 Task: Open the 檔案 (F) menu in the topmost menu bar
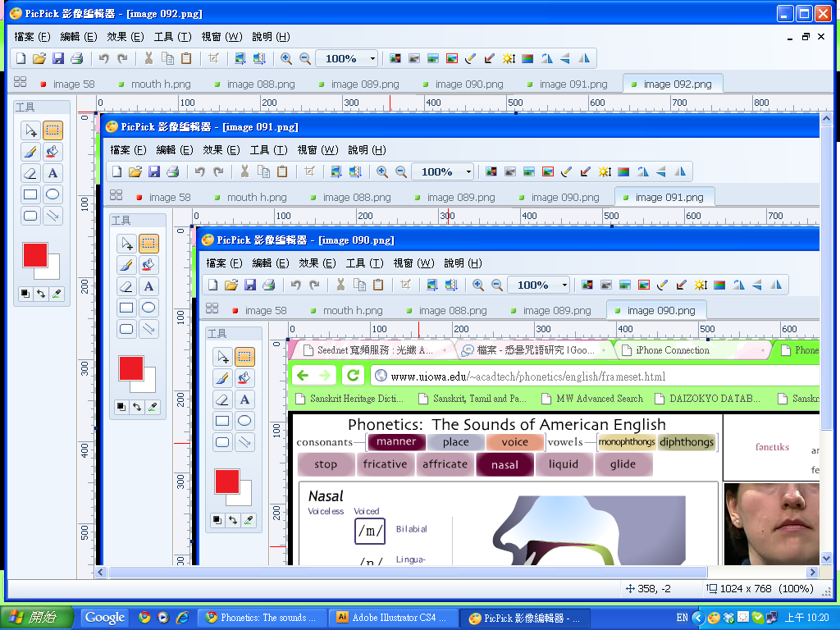pos(33,37)
